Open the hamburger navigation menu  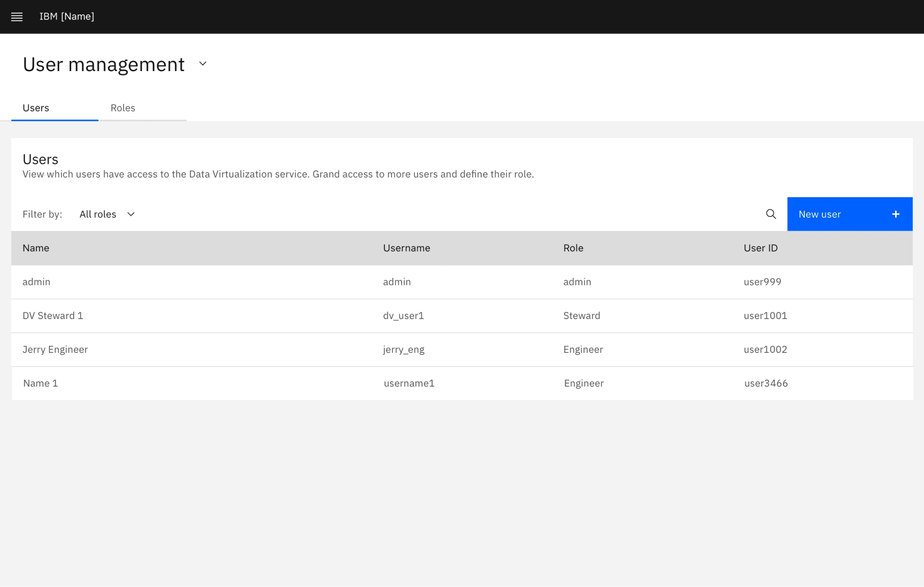pyautogui.click(x=17, y=17)
